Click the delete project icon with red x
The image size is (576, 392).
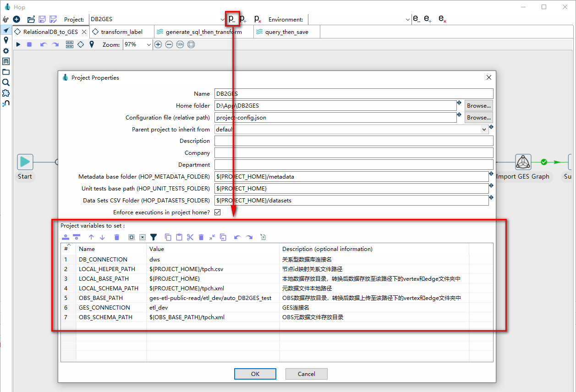point(258,19)
